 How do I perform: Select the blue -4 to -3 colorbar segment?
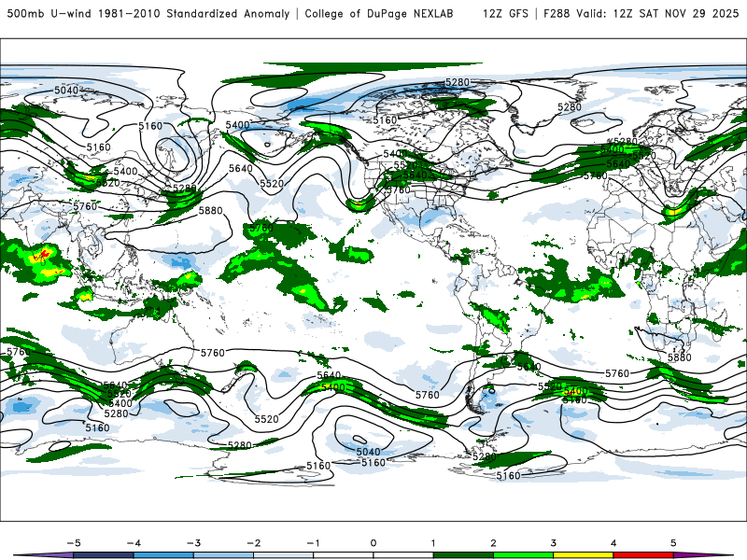click(x=163, y=555)
